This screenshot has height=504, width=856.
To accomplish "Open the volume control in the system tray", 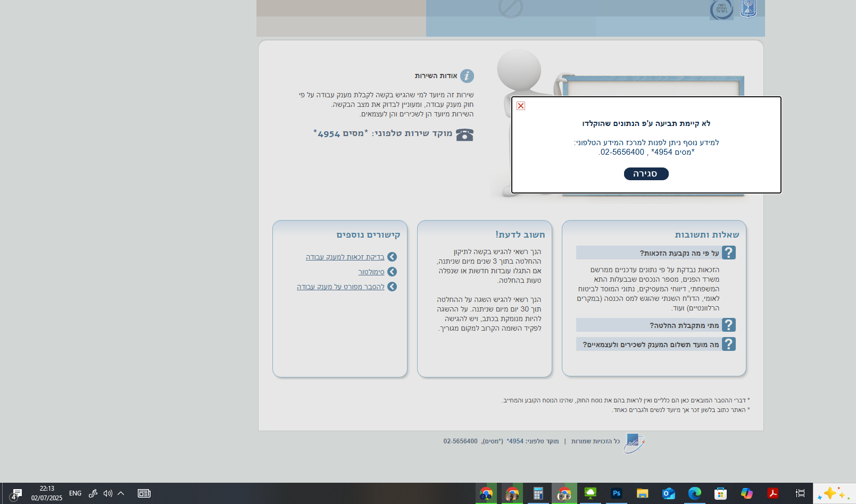I will [x=107, y=493].
